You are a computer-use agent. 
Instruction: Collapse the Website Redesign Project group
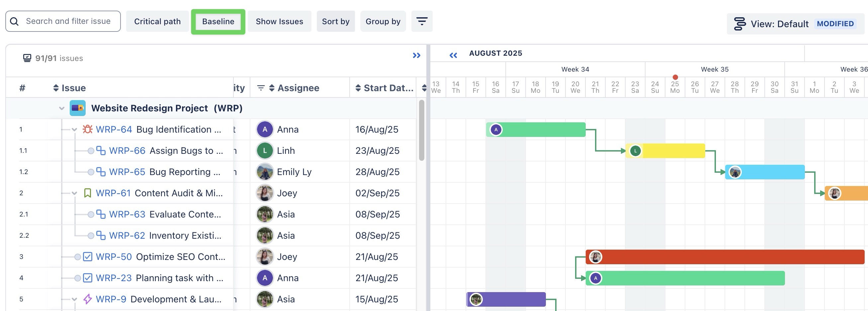click(62, 108)
